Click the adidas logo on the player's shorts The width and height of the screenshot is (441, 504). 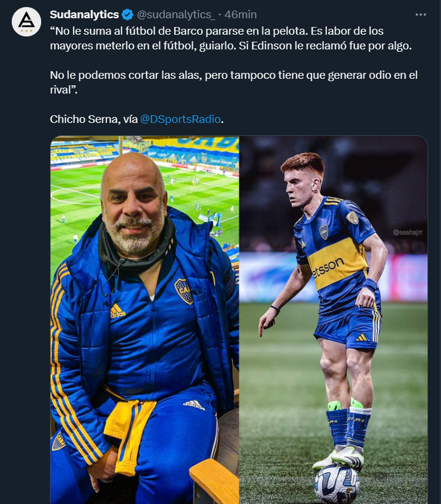click(x=362, y=336)
